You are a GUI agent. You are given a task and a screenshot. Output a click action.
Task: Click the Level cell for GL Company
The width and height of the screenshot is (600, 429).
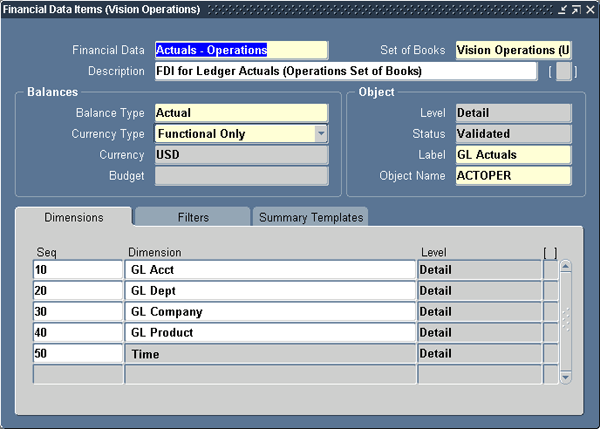coord(479,312)
